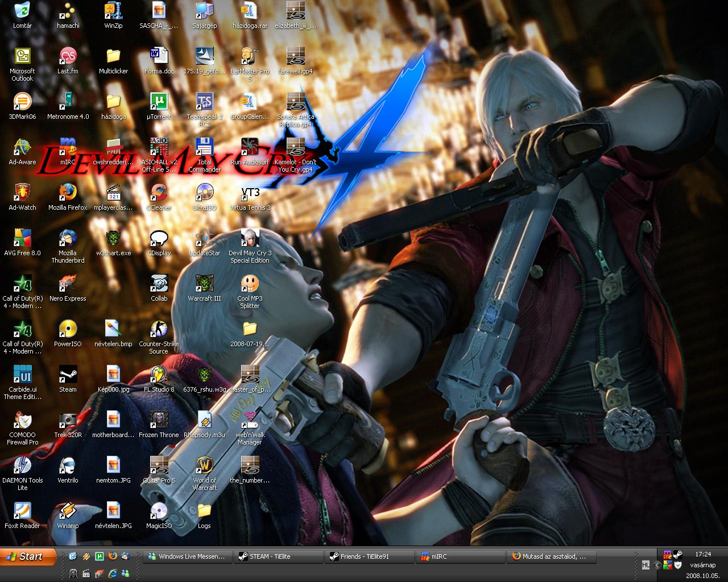Image resolution: width=728 pixels, height=582 pixels.
Task: Click the µTorrent quick launch icon
Action: coord(100,556)
